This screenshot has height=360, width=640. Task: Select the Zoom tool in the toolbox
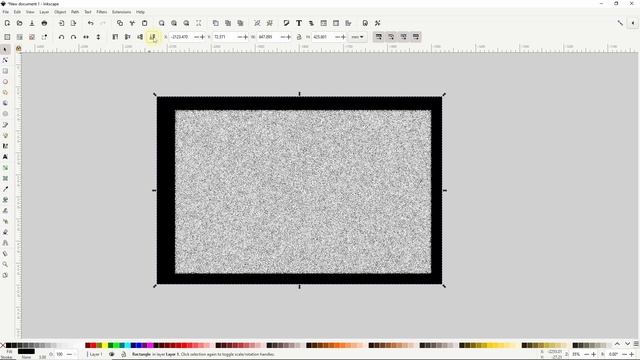pos(5,264)
